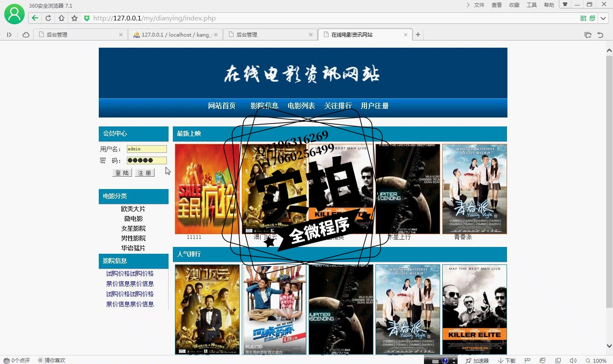613x364 pixels.
Task: Click the green browser-engine switch icon
Action: pos(592,18)
